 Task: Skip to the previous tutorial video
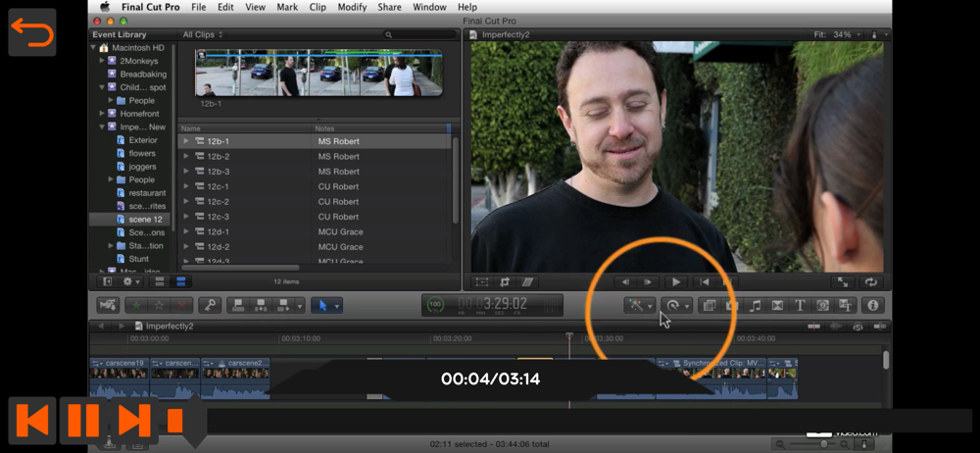32,420
